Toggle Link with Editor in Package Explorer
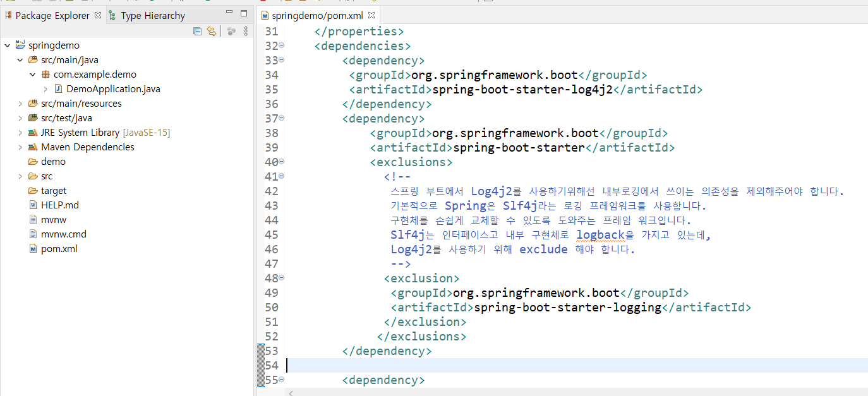The width and height of the screenshot is (868, 396). (212, 31)
